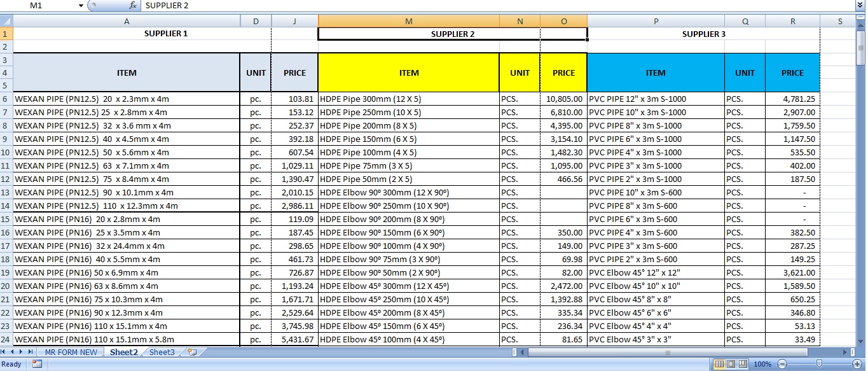This screenshot has height=371, width=868.
Task: Click the zoom in plus button
Action: [856, 364]
